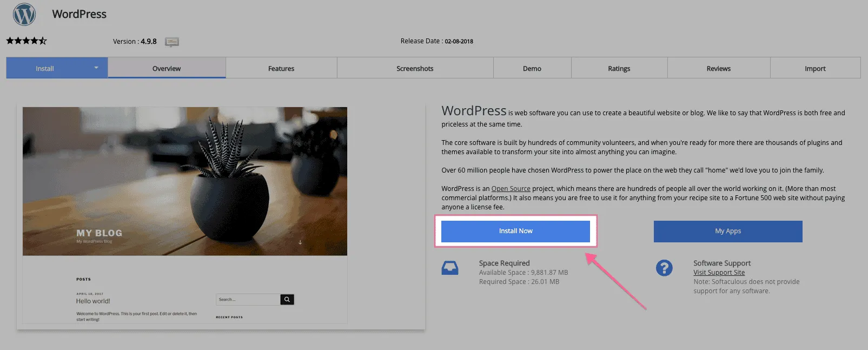Screen dimensions: 868x350
Task: Click the Space Required heading
Action: coord(504,263)
